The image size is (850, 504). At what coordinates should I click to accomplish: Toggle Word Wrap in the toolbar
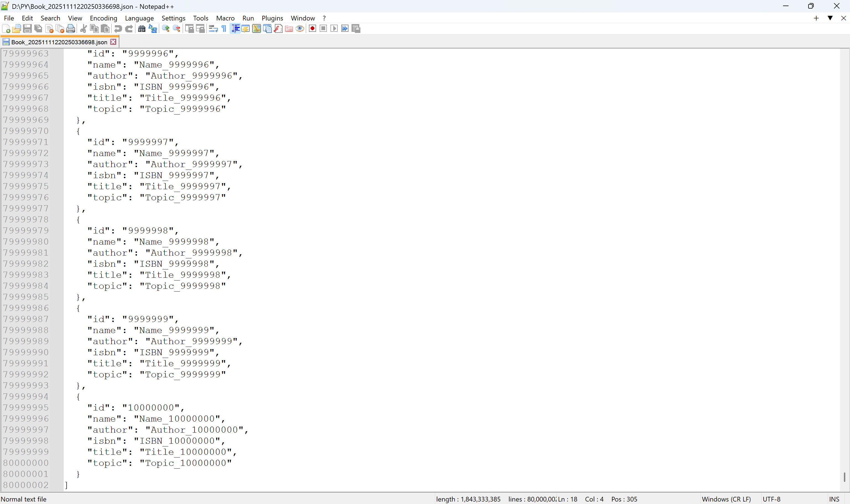(213, 28)
